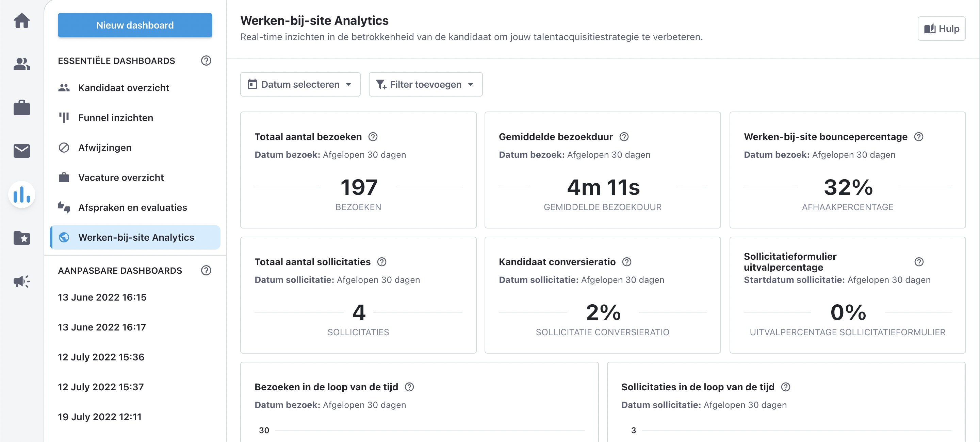Screen dimensions: 980x442
Task: Open the home icon in the sidebar
Action: click(21, 21)
